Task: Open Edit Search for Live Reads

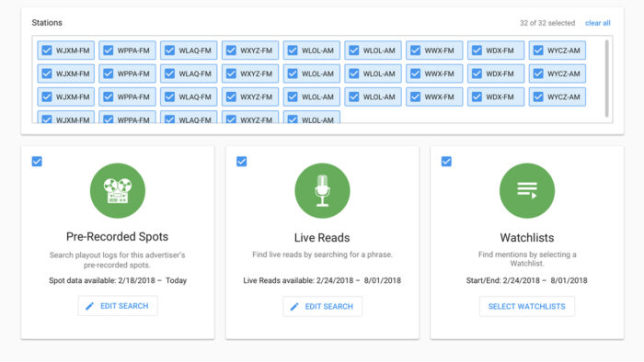Action: 322,306
